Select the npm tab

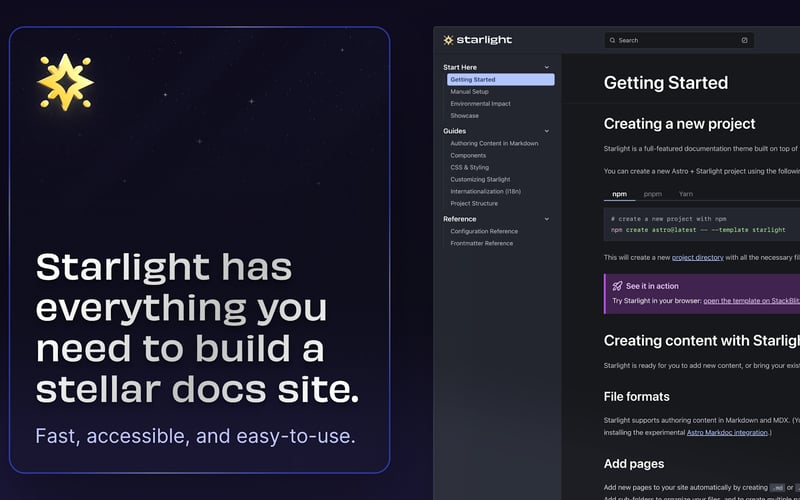coord(619,194)
